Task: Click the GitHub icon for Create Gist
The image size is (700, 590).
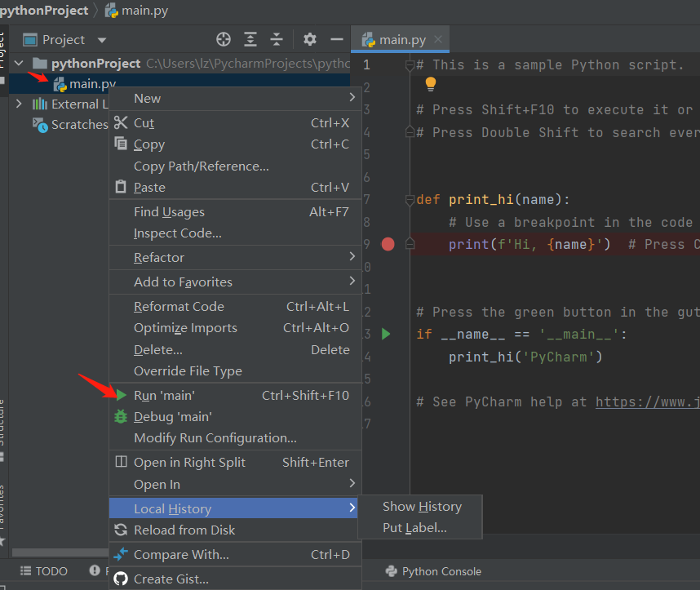Action: [121, 579]
